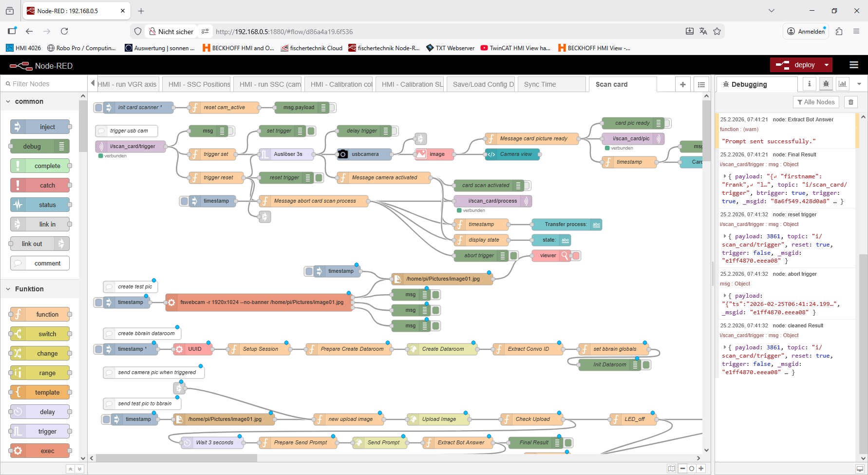Toggle the 'abort trigger' debug node button
This screenshot has width=868, height=475.
click(514, 256)
